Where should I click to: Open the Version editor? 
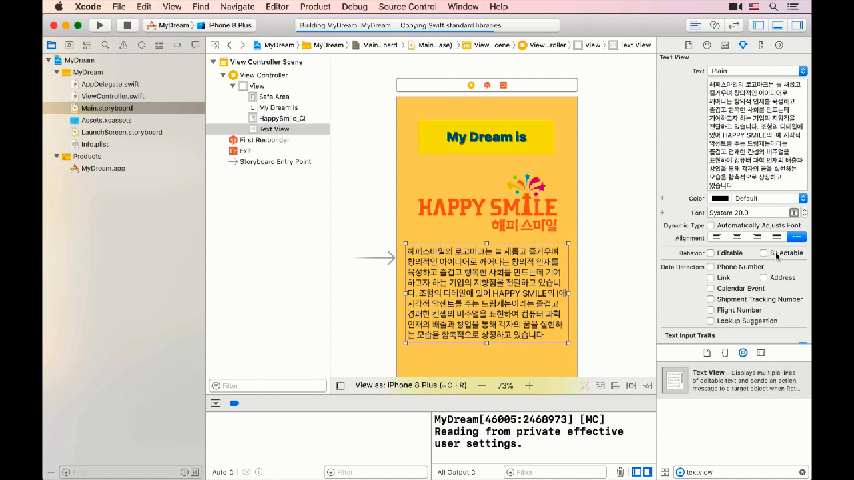(734, 25)
